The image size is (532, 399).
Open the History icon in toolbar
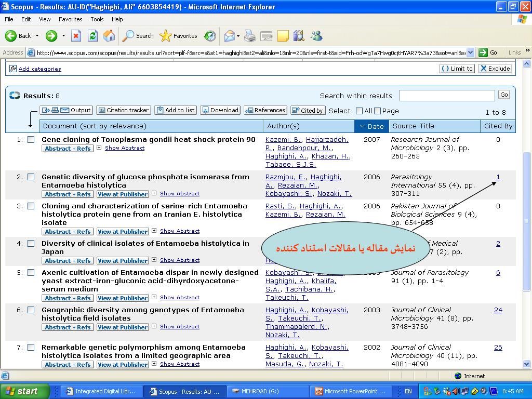coord(210,36)
